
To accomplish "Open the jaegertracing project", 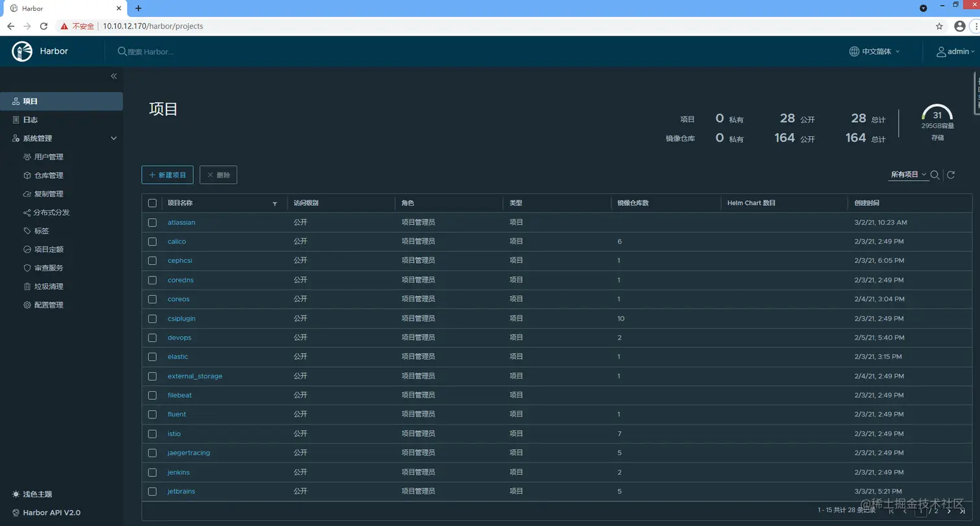I will tap(189, 453).
